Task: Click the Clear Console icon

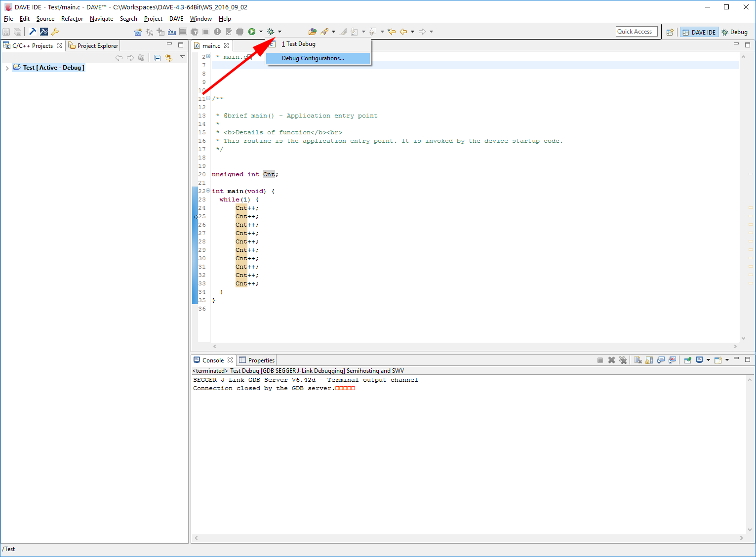Action: (638, 360)
